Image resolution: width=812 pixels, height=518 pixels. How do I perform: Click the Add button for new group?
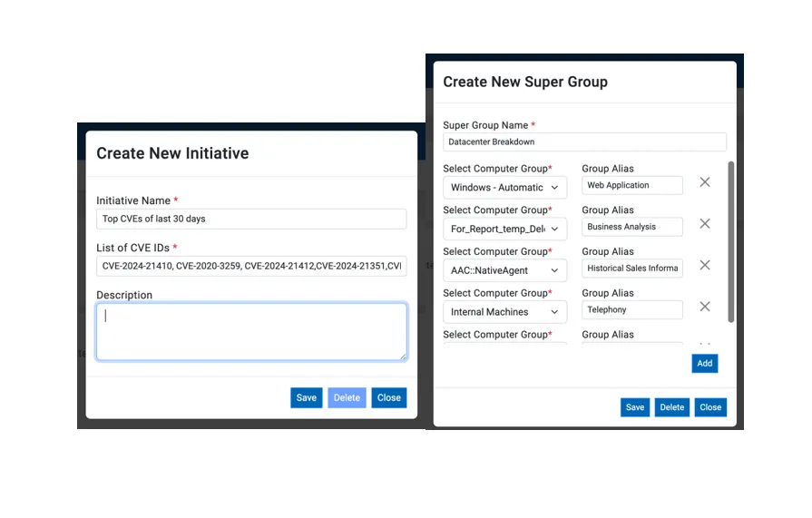point(704,363)
